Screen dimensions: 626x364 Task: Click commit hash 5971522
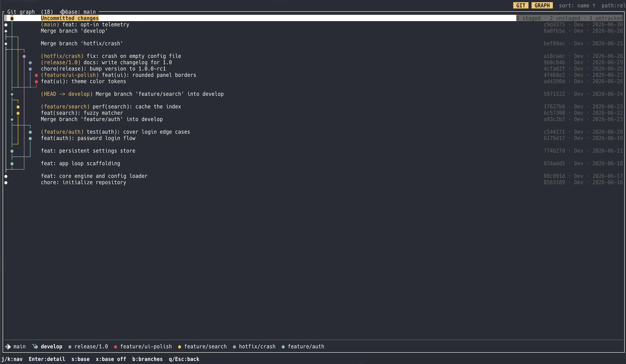point(554,94)
